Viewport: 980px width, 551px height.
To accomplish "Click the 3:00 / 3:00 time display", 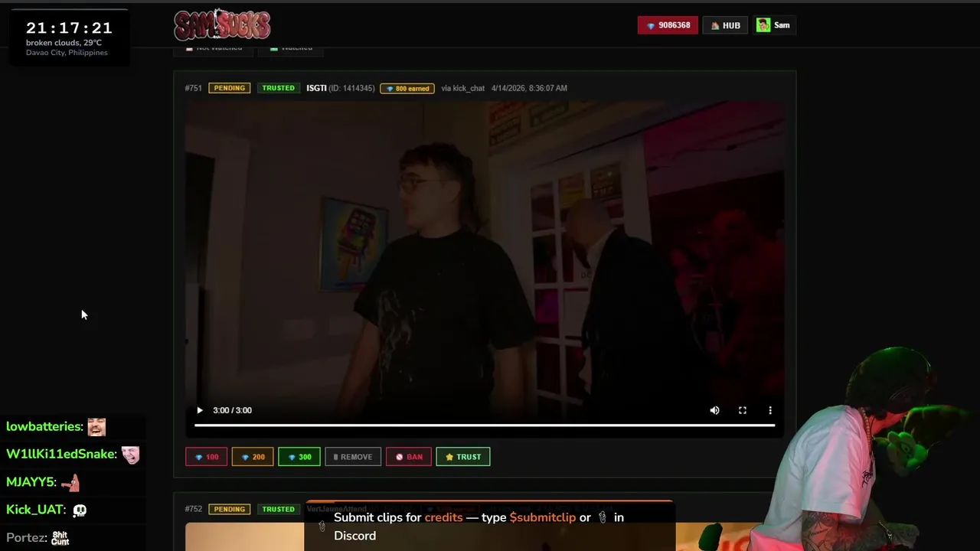I will tap(232, 410).
